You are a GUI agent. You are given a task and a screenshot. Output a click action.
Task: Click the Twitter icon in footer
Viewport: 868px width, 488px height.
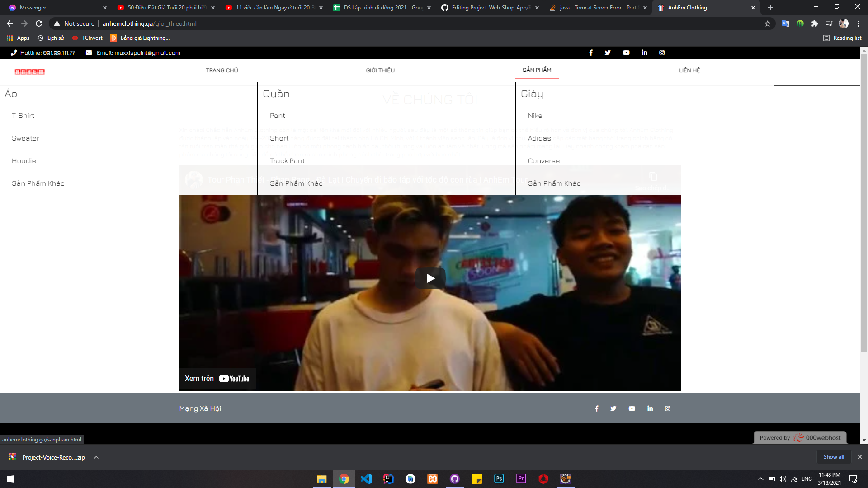click(x=613, y=408)
